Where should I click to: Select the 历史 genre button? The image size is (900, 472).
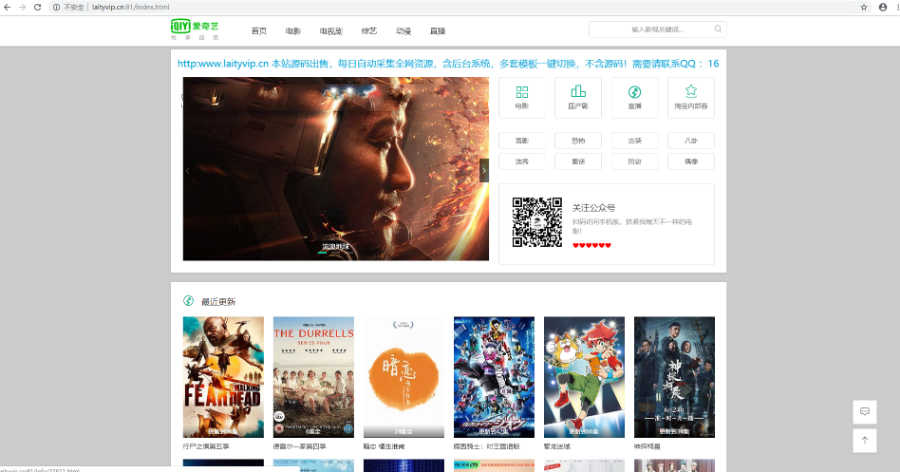point(634,161)
